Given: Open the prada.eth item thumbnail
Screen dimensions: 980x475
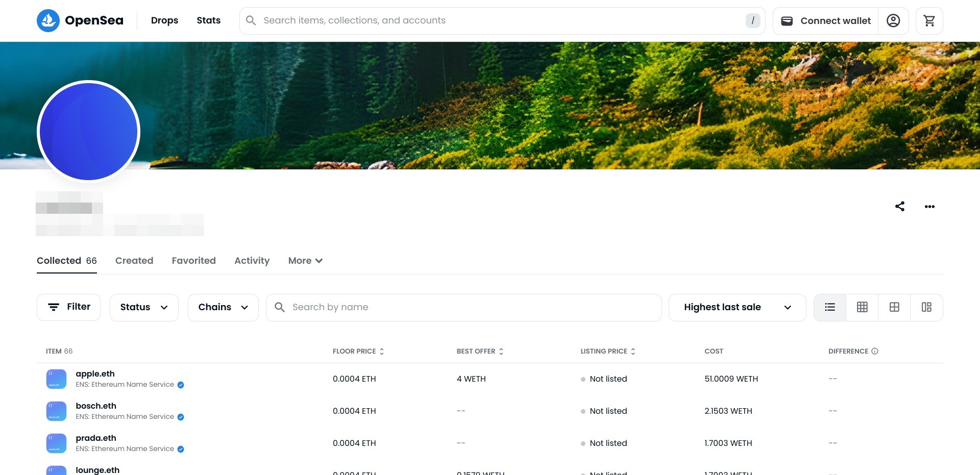Looking at the screenshot, I should (x=56, y=443).
